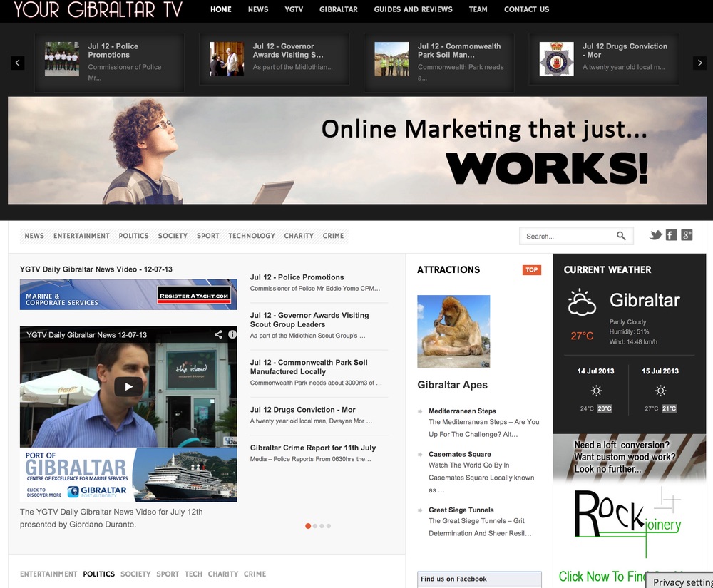
Task: Select the third slider pagination dot
Action: [322, 526]
